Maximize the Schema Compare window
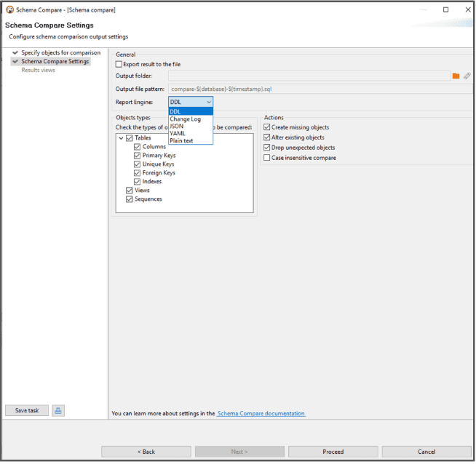 click(x=446, y=9)
